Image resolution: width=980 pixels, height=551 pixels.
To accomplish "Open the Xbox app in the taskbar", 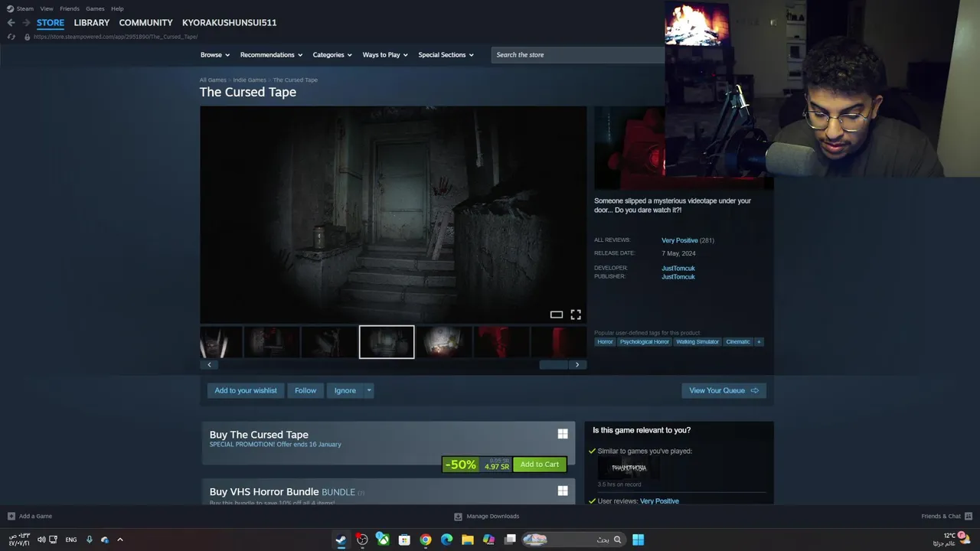I will pos(383,540).
